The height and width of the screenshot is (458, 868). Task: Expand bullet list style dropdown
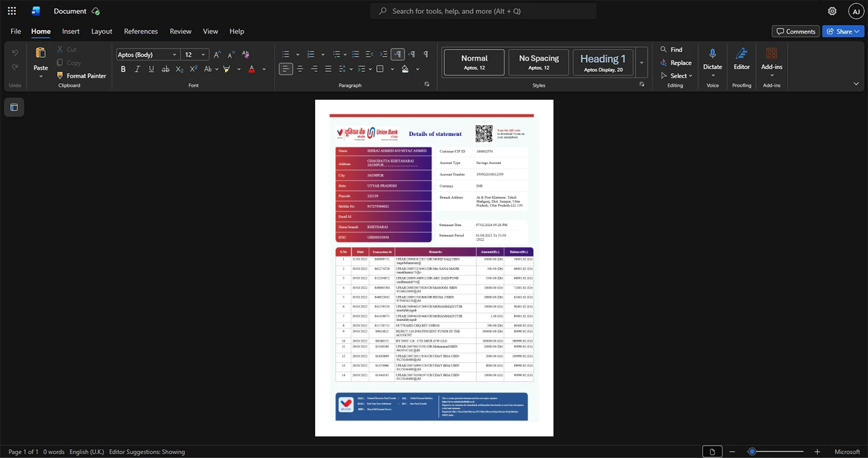[x=297, y=55]
